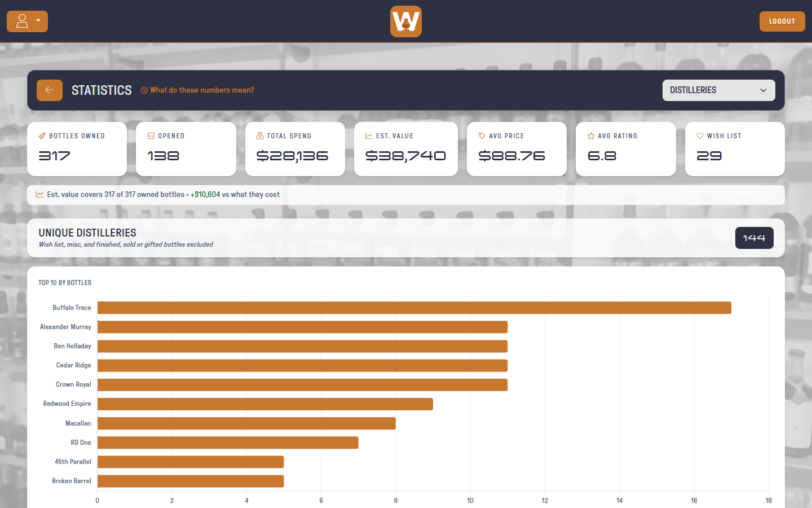Click the Opened glass icon

151,136
